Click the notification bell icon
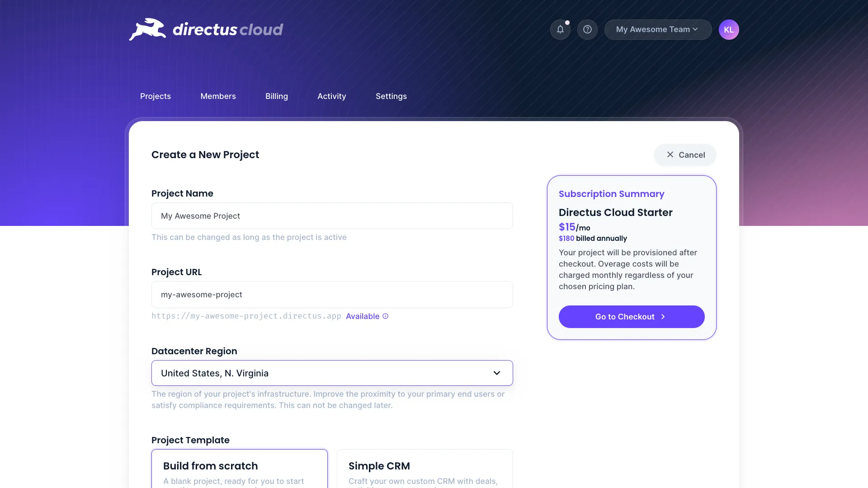 (x=560, y=29)
